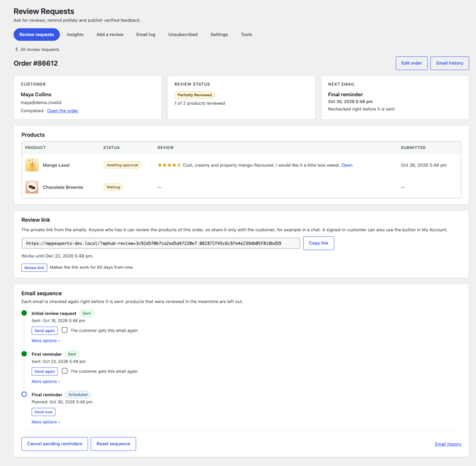This screenshot has height=466, width=476.
Task: Select the private review link field
Action: [x=161, y=243]
